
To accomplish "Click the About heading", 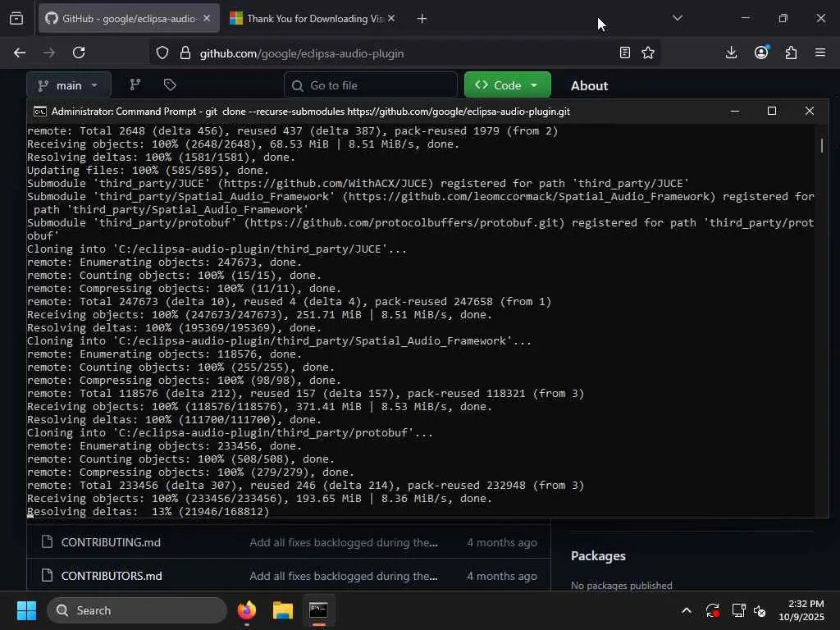I will pyautogui.click(x=589, y=85).
